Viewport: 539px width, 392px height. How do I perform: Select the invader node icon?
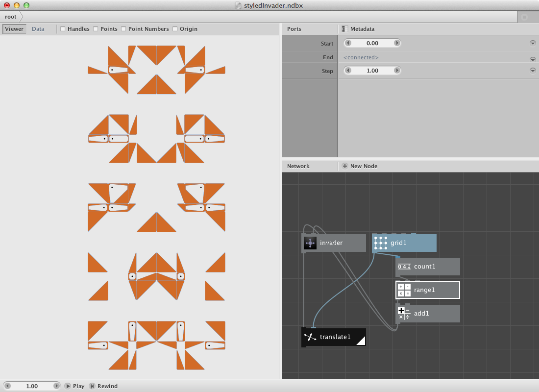coord(310,243)
